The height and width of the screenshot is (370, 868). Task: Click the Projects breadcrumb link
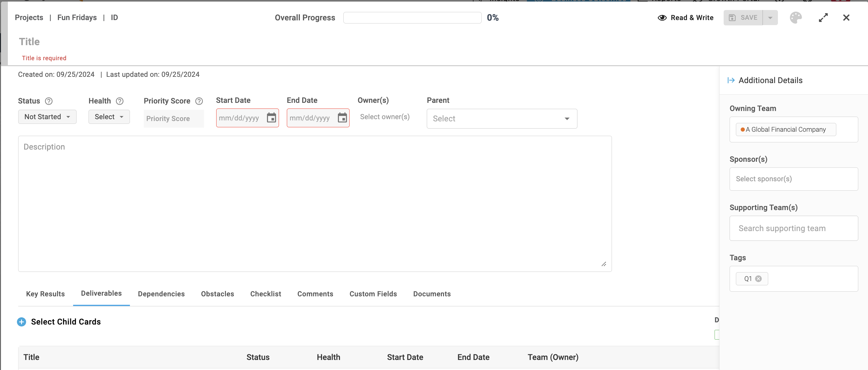pyautogui.click(x=29, y=18)
